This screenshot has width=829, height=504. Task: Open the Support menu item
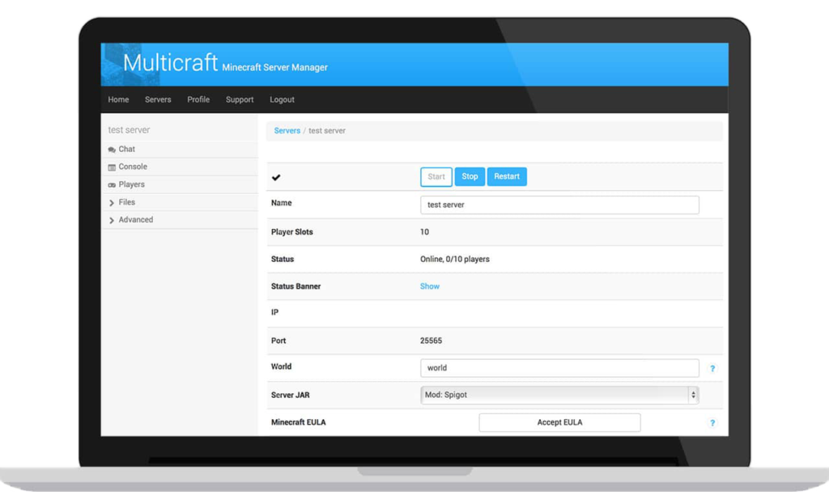tap(240, 100)
